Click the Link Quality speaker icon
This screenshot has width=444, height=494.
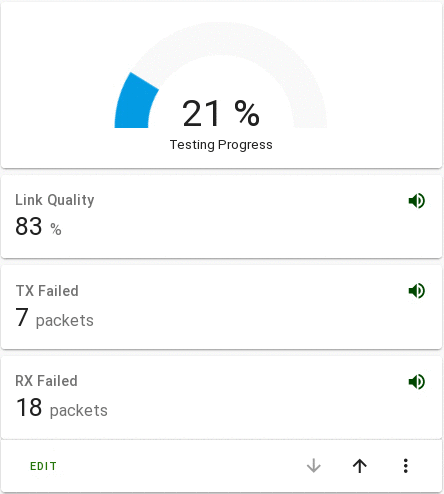tap(417, 201)
